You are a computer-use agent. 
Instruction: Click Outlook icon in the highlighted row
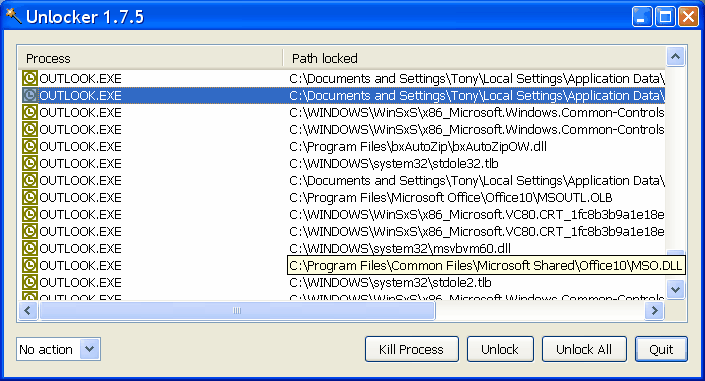click(30, 95)
